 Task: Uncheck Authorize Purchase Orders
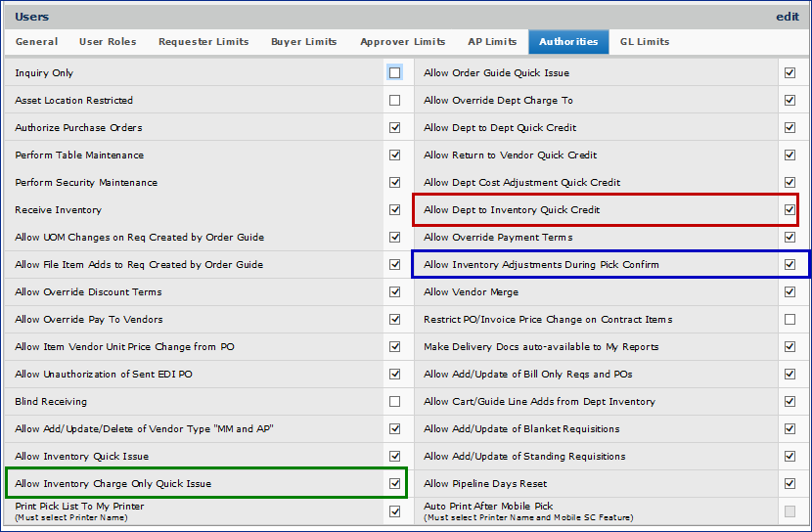394,127
